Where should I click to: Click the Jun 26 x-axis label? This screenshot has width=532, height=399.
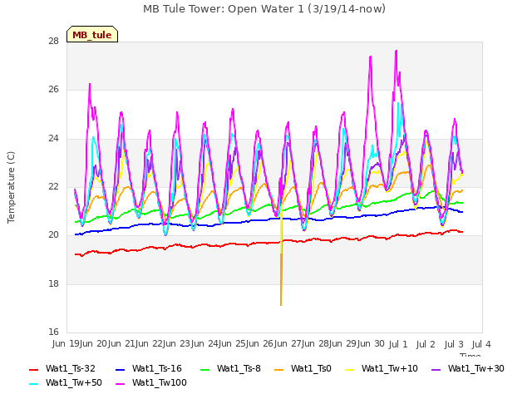click(x=259, y=344)
